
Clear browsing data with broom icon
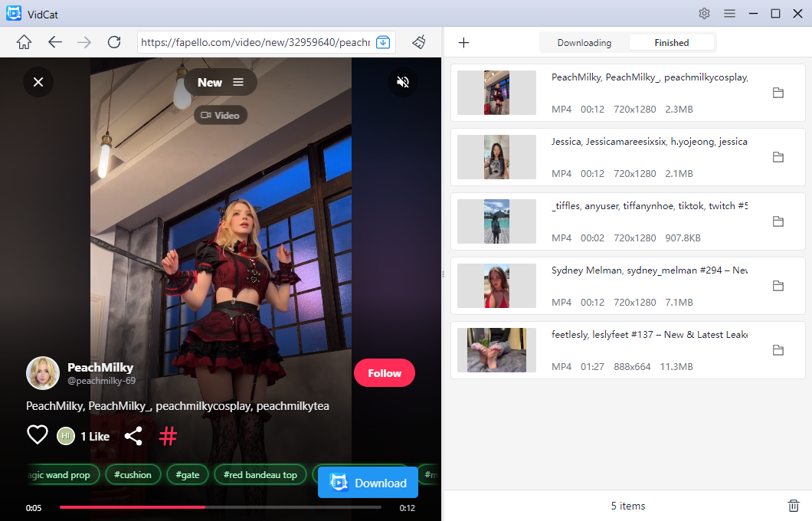pyautogui.click(x=419, y=42)
